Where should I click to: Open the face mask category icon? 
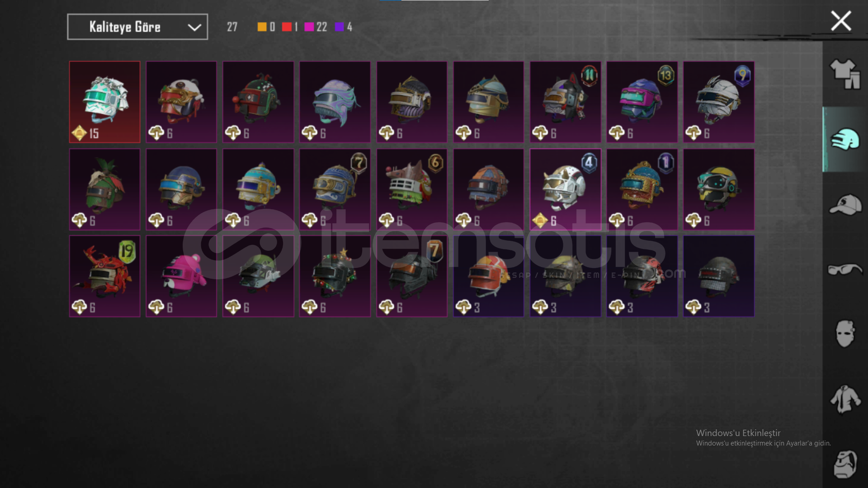[844, 333]
